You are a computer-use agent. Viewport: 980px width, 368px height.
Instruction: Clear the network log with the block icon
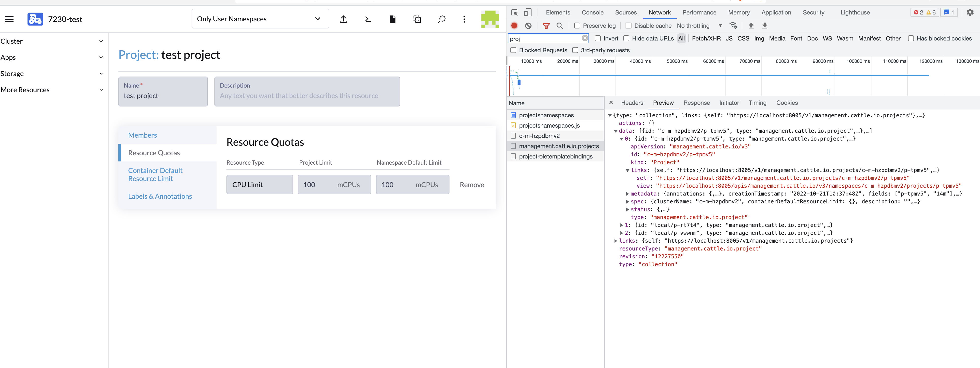point(528,26)
